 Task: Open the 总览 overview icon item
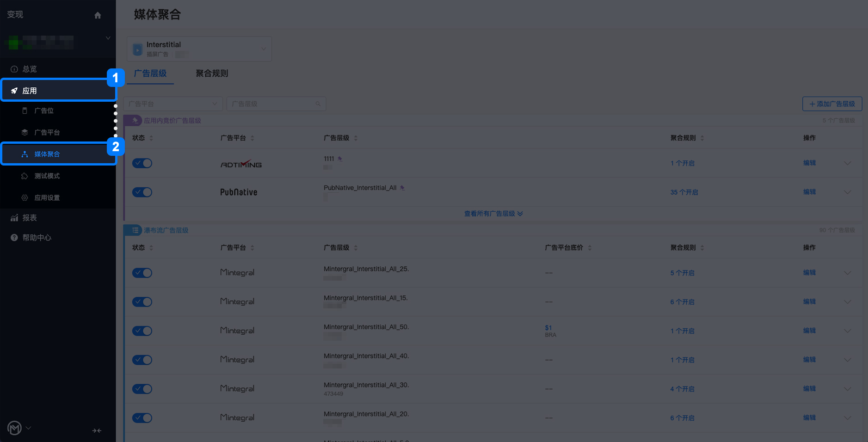click(x=14, y=69)
